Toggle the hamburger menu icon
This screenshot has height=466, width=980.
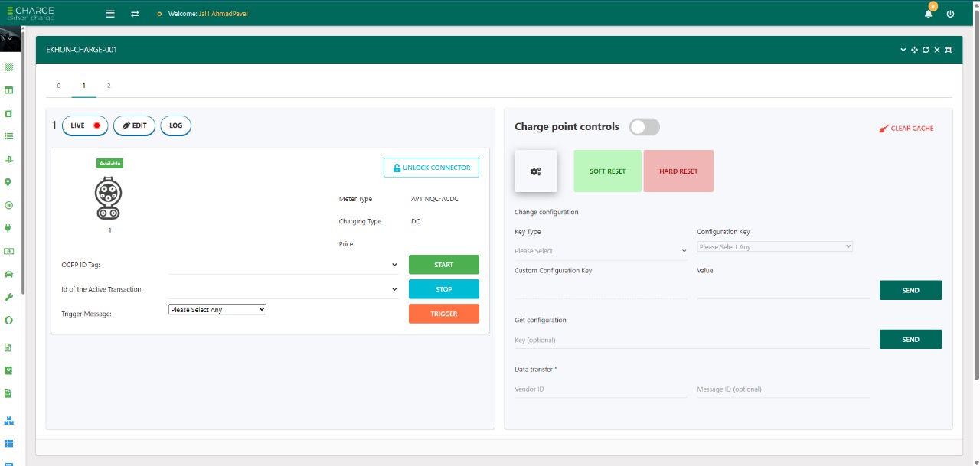coord(110,14)
